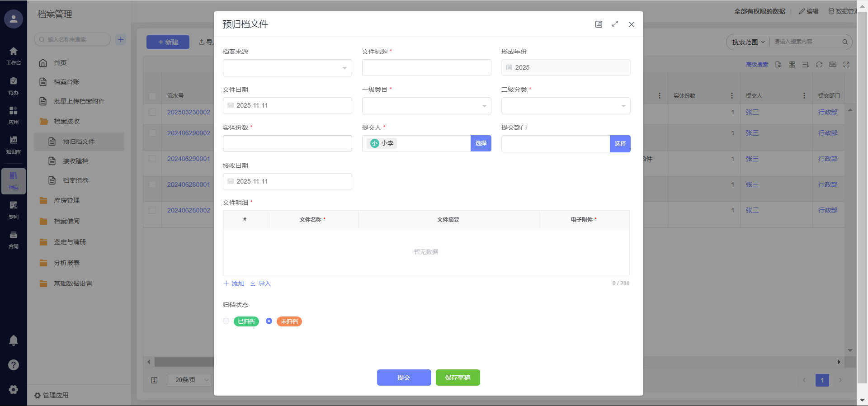Expand the 一级类目 dropdown
This screenshot has height=406, width=868.
point(426,106)
